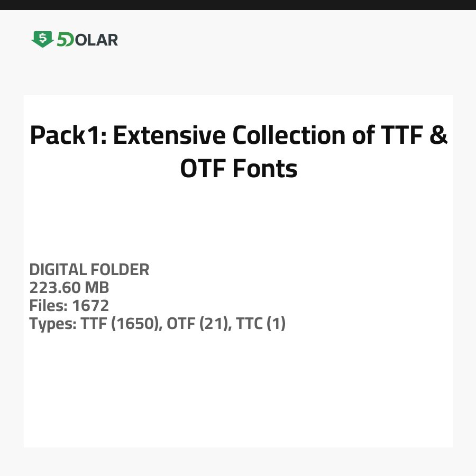Click the Files: 1672 count line

click(69, 306)
